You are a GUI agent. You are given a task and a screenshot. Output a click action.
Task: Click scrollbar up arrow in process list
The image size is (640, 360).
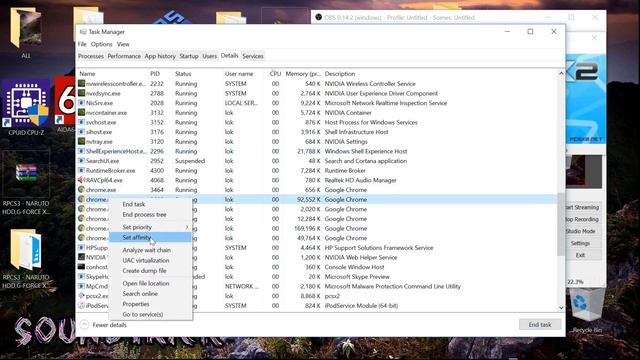[561, 74]
